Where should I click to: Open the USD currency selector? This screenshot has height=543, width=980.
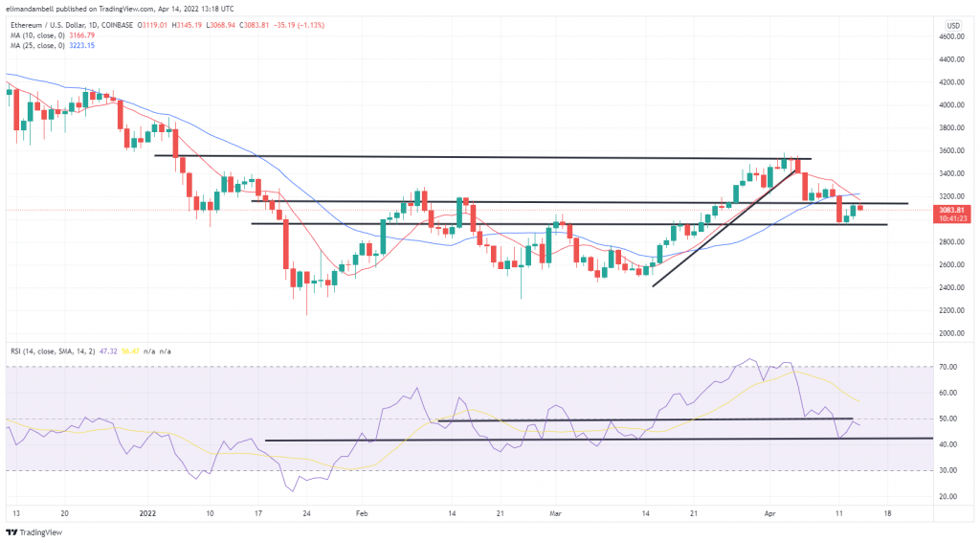[953, 26]
